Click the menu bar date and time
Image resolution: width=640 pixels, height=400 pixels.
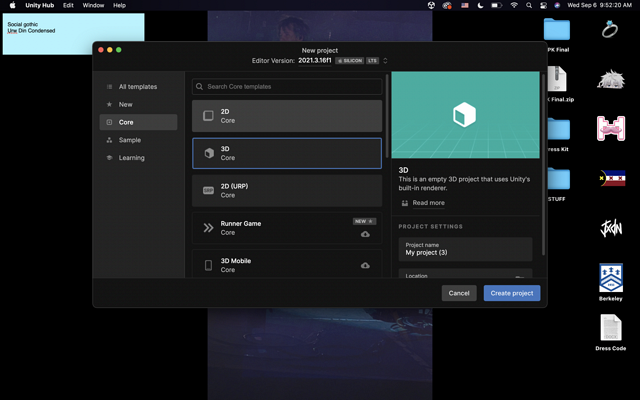tap(599, 5)
